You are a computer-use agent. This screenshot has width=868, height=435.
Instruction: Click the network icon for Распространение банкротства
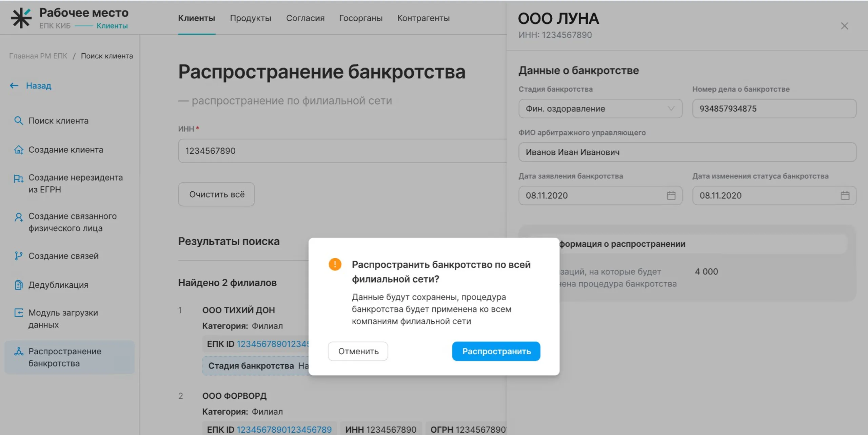coord(19,351)
